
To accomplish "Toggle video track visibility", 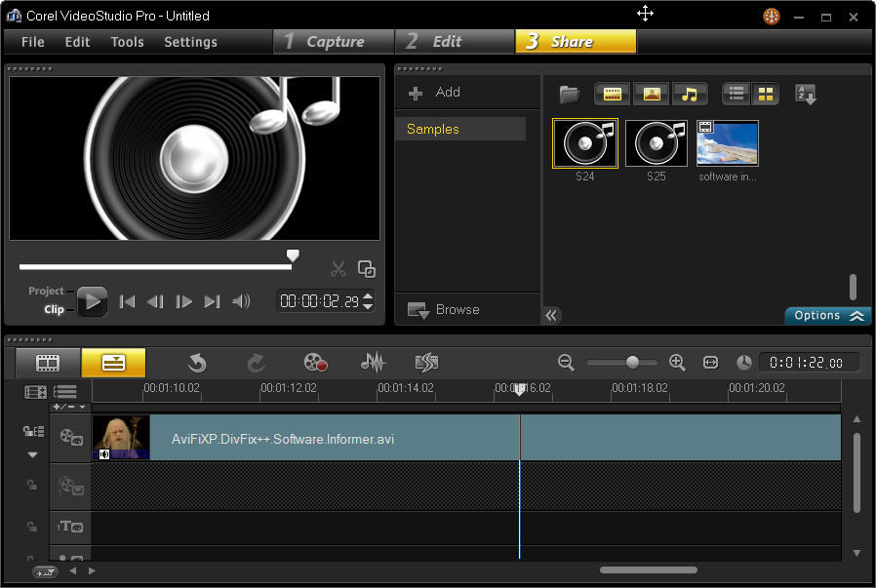I will pos(71,437).
